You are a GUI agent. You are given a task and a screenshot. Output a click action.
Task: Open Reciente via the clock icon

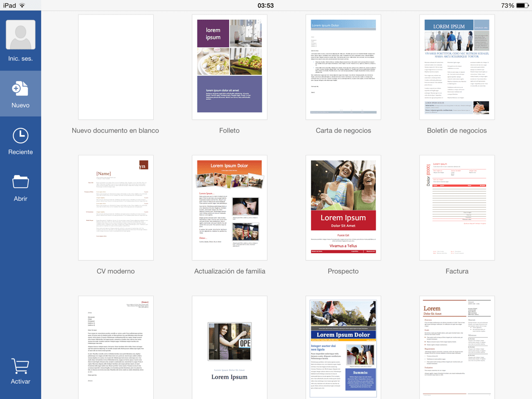coord(20,135)
